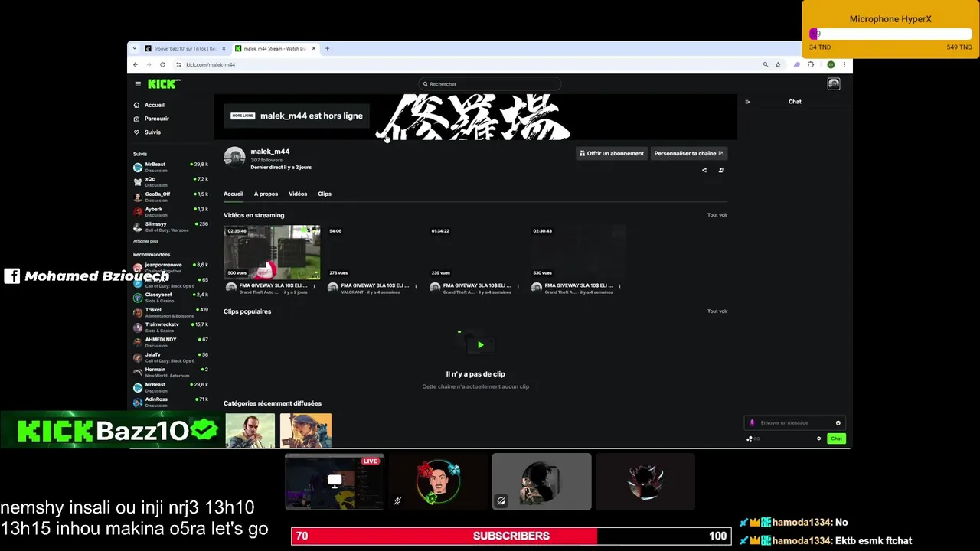Viewport: 980px width, 551px height.
Task: Open the 02:35:46 video thumbnail
Action: [272, 252]
